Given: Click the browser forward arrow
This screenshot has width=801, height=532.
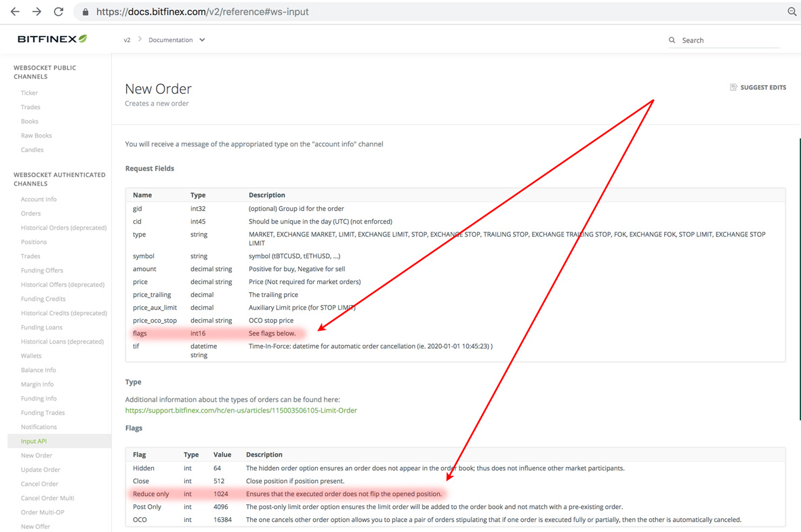Looking at the screenshot, I should 37,12.
